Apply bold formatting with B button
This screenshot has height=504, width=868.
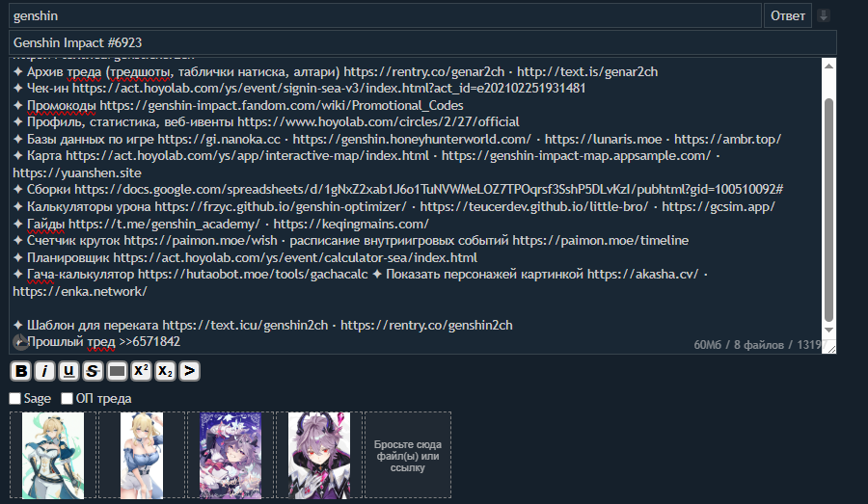[21, 371]
